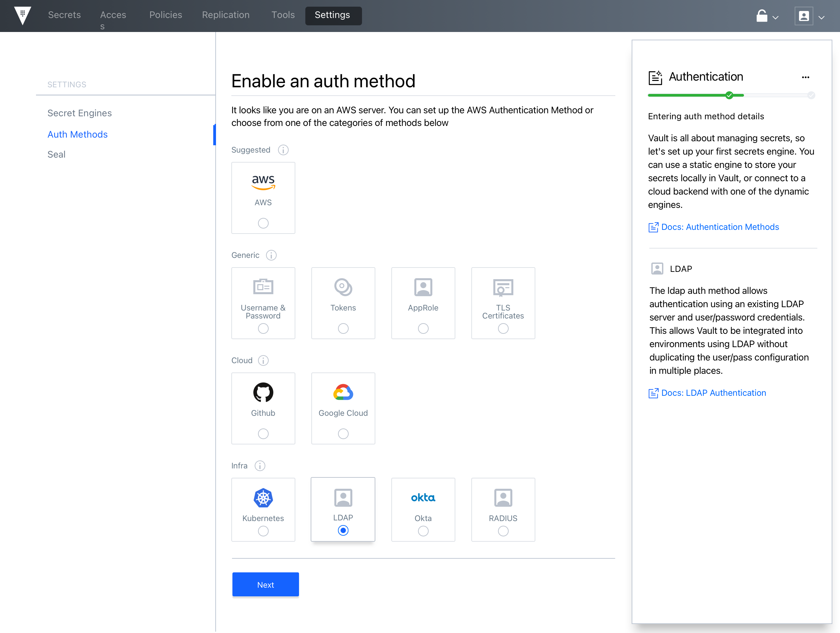The width and height of the screenshot is (840, 633).
Task: Select the RADIUS radio button
Action: (x=503, y=531)
